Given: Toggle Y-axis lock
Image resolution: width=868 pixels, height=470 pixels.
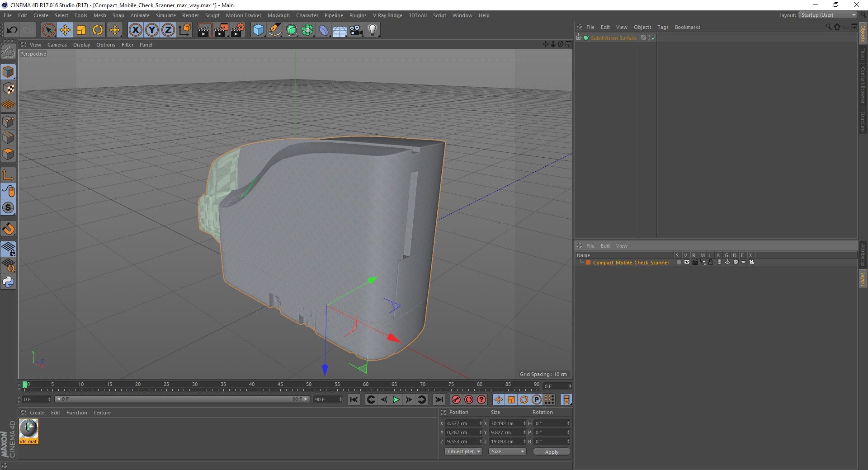Looking at the screenshot, I should click(151, 30).
